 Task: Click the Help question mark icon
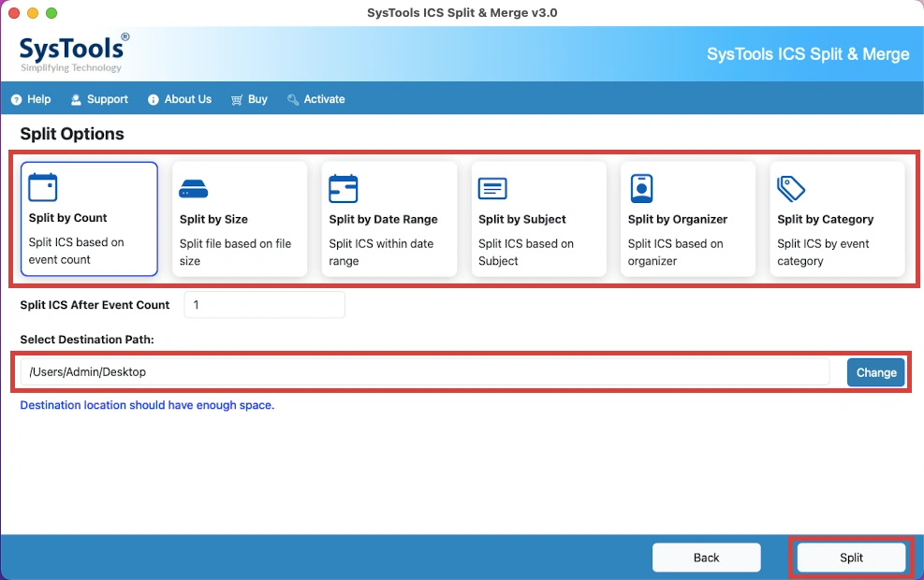17,99
